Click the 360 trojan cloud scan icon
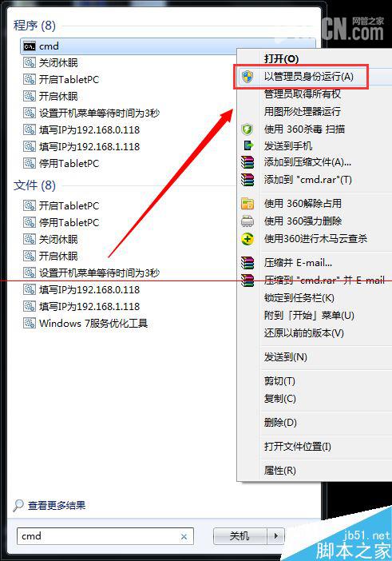392x561 pixels. pyautogui.click(x=247, y=239)
